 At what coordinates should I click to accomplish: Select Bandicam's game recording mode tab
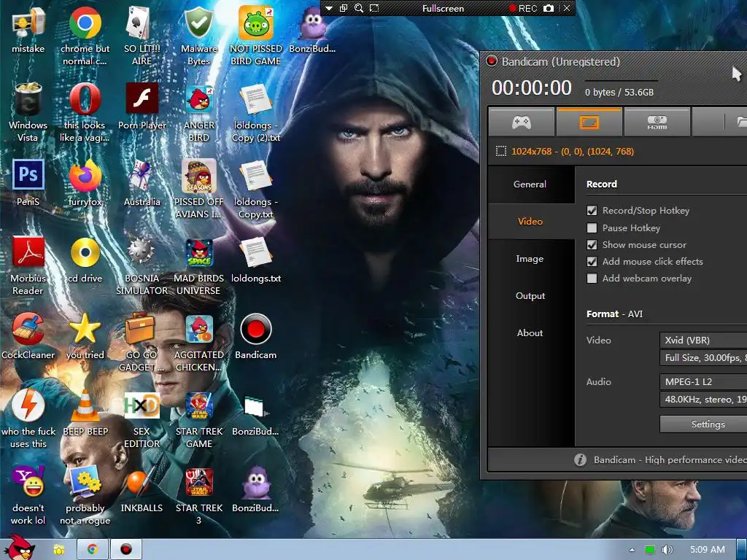pyautogui.click(x=522, y=122)
